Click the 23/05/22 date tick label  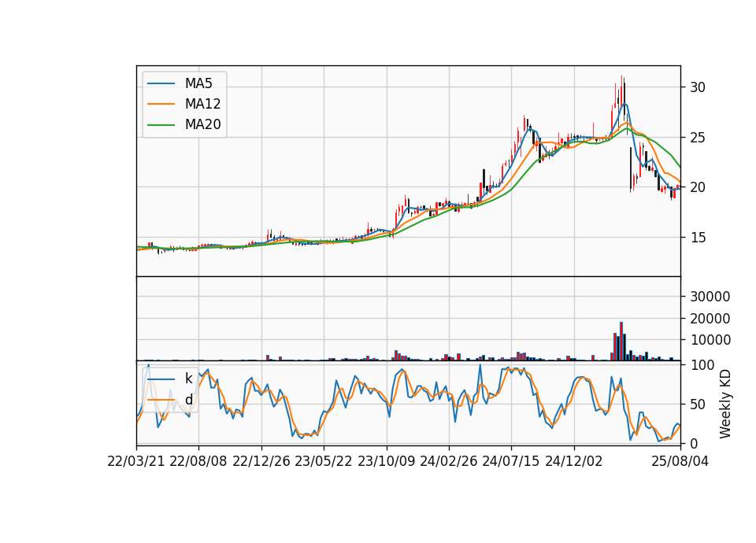point(324,462)
